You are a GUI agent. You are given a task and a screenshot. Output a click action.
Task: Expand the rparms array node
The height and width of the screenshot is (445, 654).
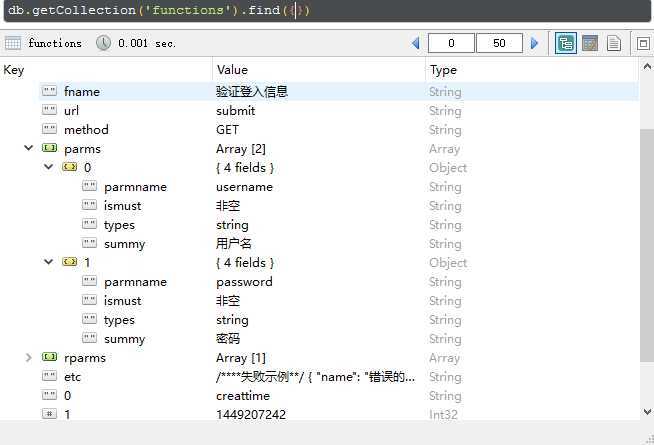28,357
